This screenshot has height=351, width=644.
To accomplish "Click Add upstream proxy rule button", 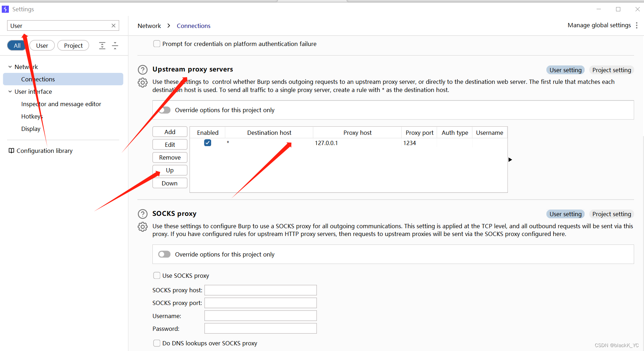I will (170, 132).
